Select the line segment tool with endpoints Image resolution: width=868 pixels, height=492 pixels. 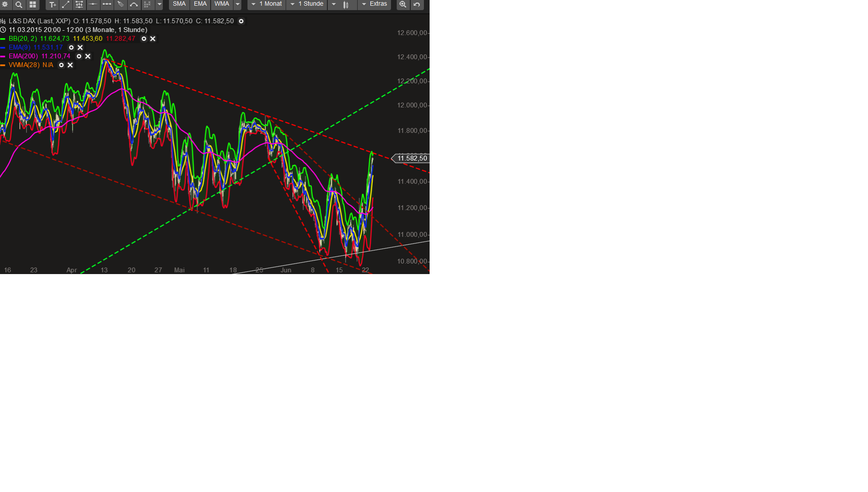tap(107, 4)
